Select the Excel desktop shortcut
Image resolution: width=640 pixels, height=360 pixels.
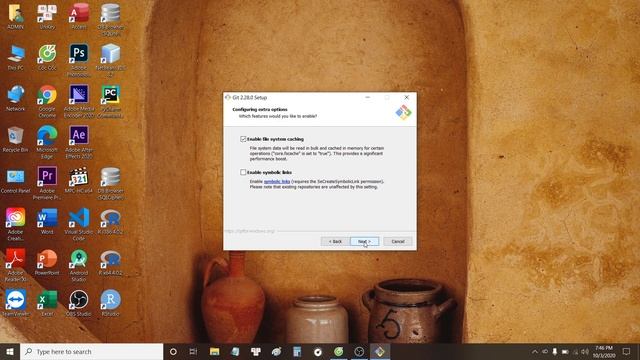pos(47,302)
